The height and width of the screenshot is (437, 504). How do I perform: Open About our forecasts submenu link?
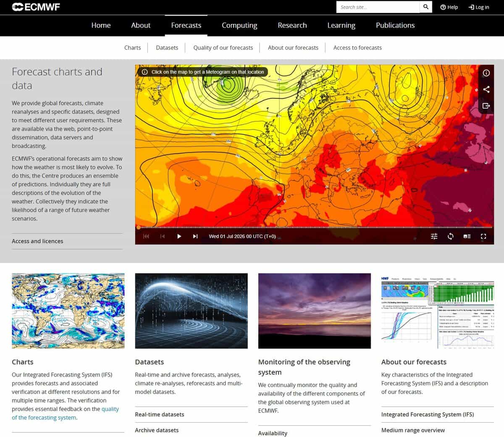click(x=293, y=47)
